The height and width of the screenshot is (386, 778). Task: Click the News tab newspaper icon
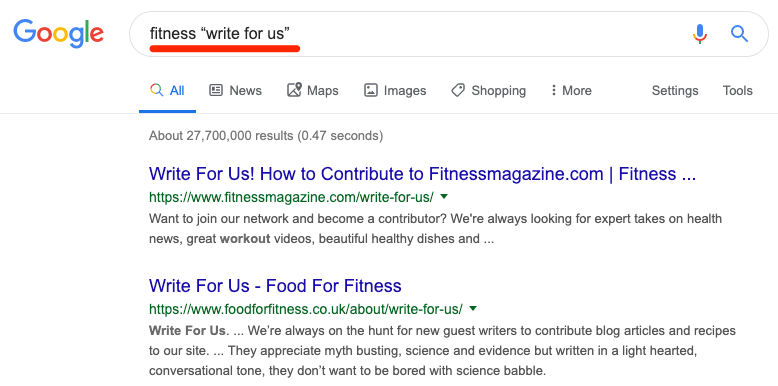[x=216, y=90]
